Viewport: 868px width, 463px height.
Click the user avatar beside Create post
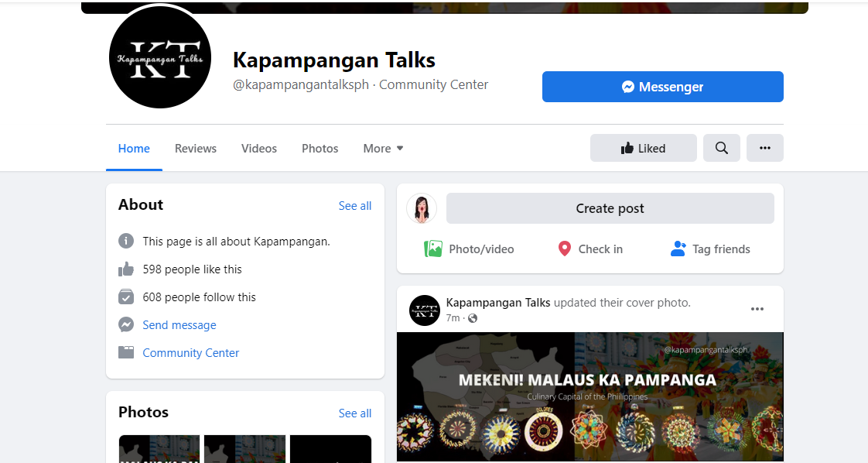coord(422,209)
